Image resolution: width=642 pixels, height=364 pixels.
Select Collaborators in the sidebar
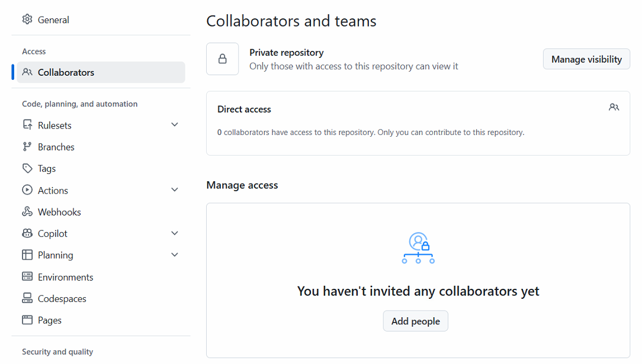pyautogui.click(x=101, y=72)
